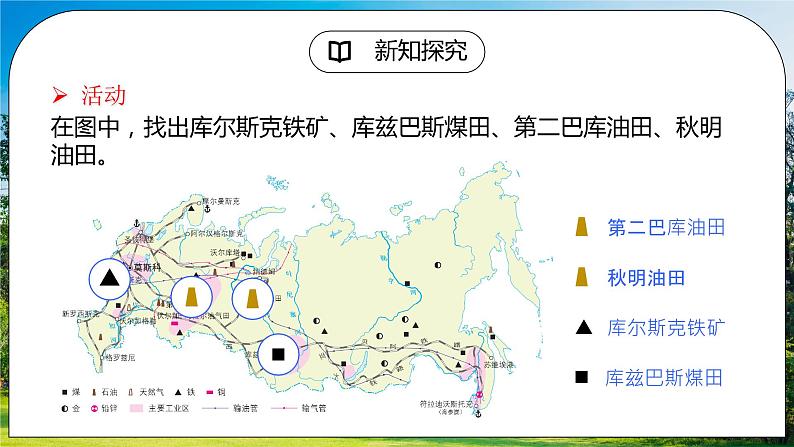Click the pink 主要工业区 swatch in legend

(136, 409)
